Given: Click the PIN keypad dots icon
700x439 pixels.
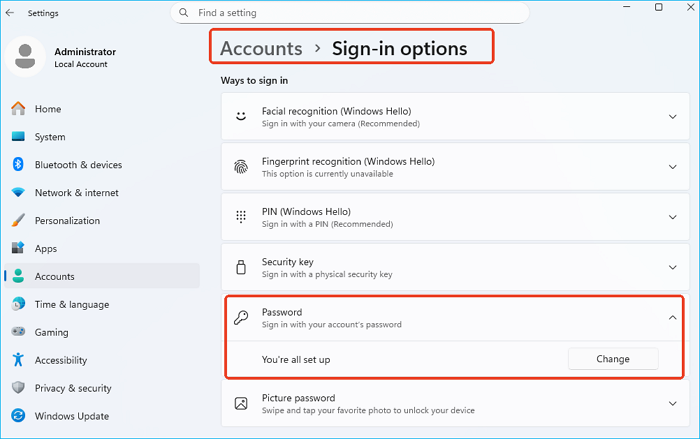Looking at the screenshot, I should tap(241, 217).
